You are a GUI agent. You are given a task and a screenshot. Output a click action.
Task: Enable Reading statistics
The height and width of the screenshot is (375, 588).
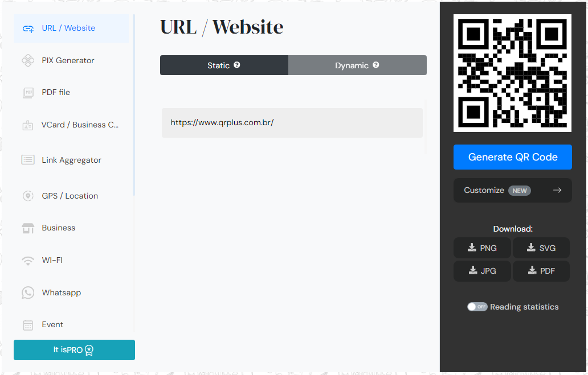[477, 307]
